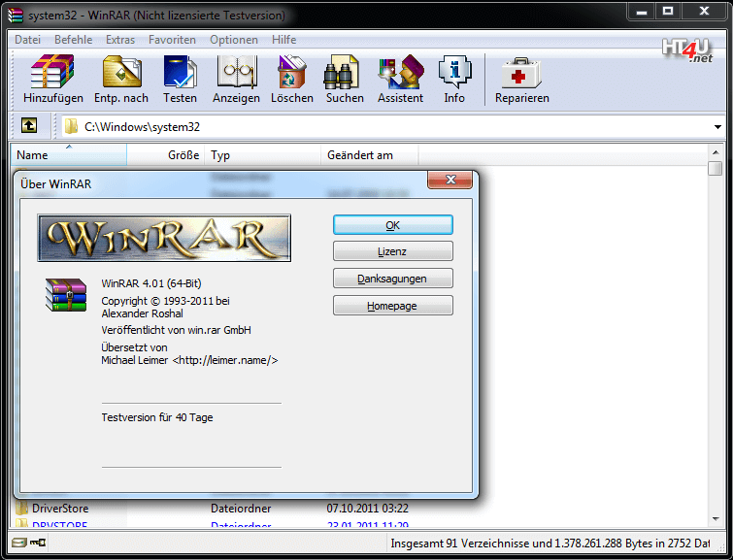This screenshot has height=560, width=733.
Task: Confirm the About dialog with OK
Action: point(392,225)
